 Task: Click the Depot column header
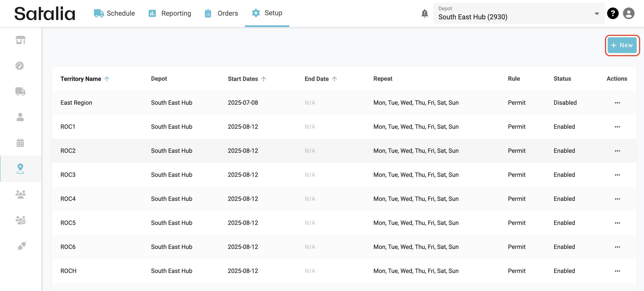coord(159,79)
